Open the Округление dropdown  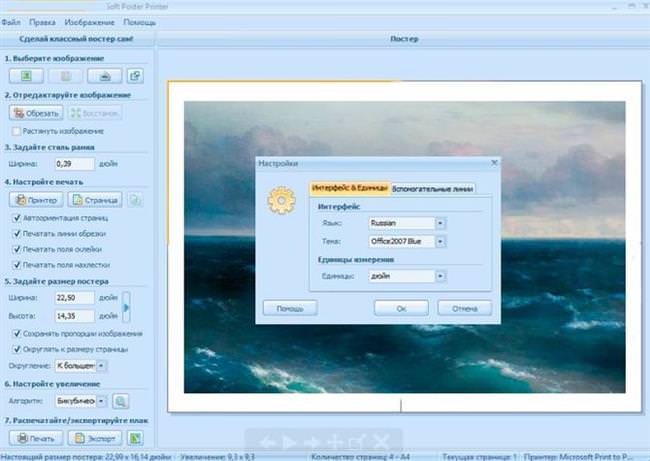(101, 366)
